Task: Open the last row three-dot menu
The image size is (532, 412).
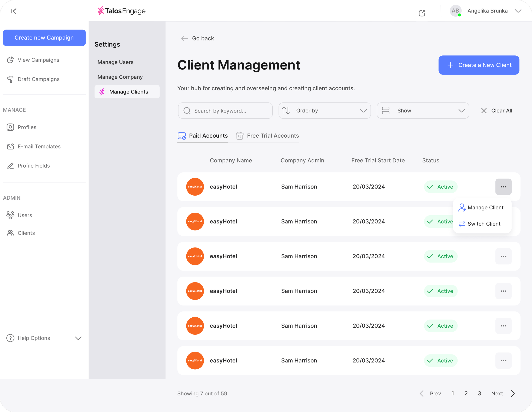Action: [x=503, y=361]
